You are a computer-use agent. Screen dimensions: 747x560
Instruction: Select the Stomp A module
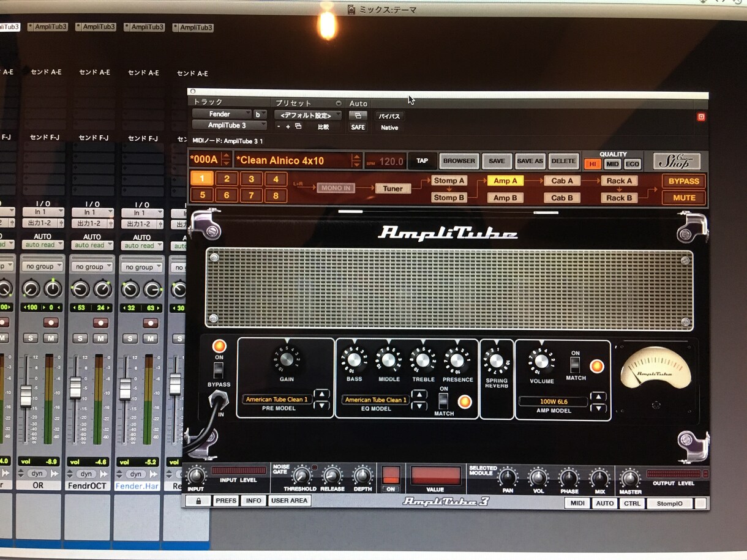coord(449,181)
